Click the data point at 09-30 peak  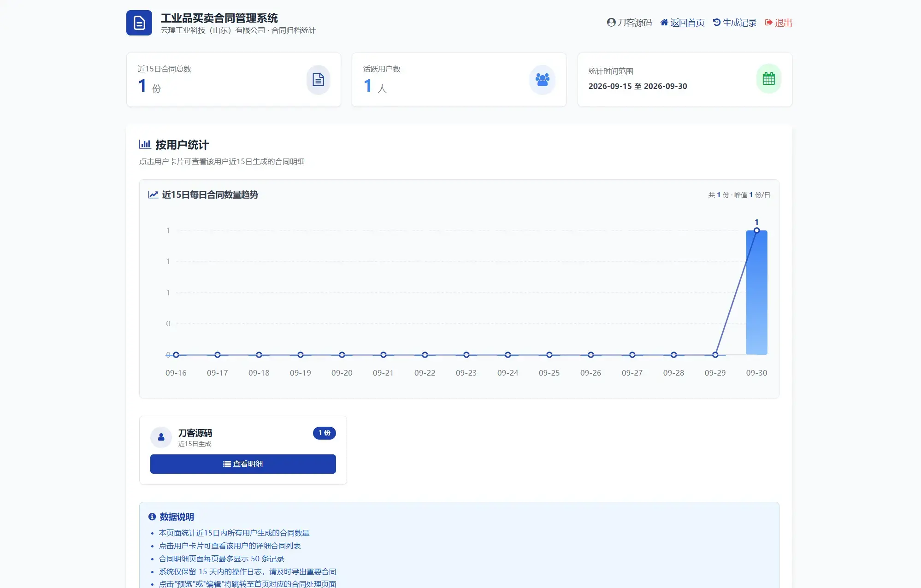pos(756,230)
